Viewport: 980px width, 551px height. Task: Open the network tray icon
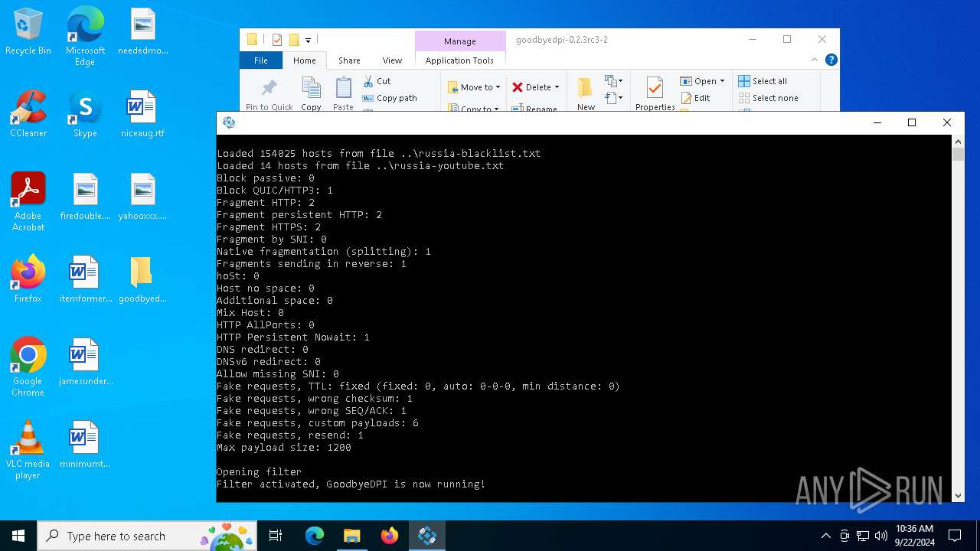[863, 536]
